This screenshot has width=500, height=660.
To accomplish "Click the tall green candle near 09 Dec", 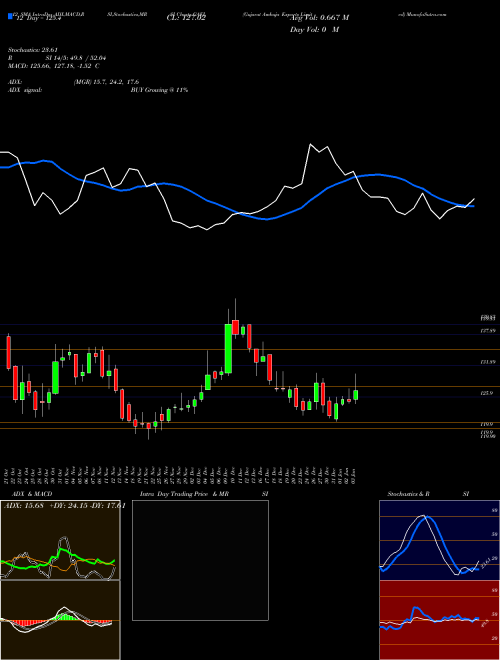I will (x=228, y=348).
